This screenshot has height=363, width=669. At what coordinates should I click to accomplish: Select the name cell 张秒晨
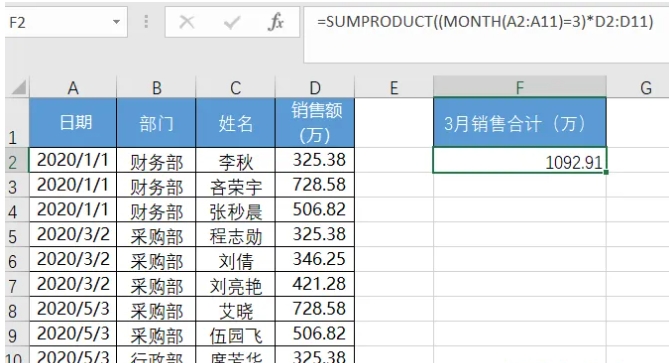(236, 210)
